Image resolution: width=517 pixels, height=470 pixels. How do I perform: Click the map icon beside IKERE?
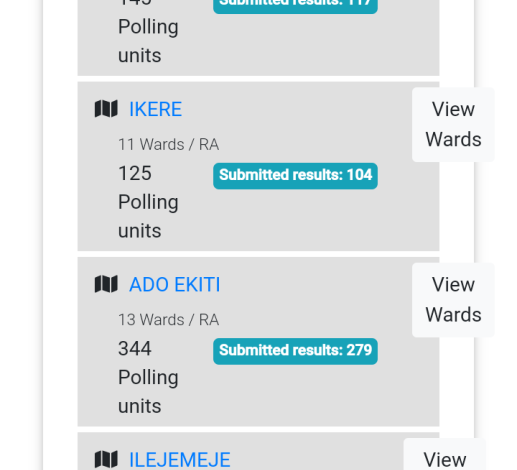click(106, 109)
